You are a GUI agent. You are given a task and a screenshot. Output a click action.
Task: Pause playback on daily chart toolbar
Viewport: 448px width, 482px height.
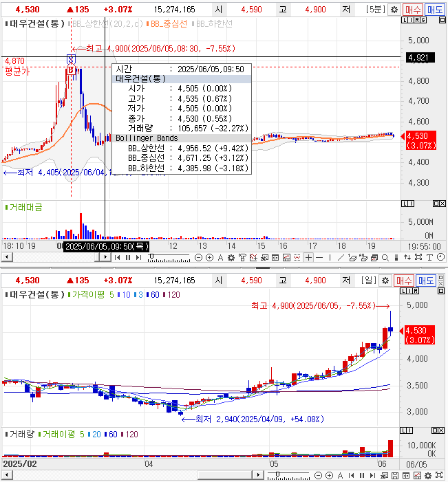362,476
